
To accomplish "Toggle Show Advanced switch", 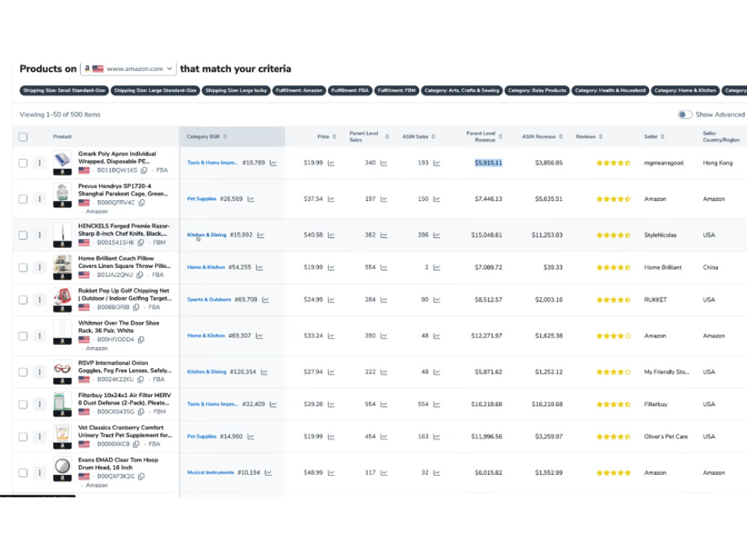I will point(685,115).
